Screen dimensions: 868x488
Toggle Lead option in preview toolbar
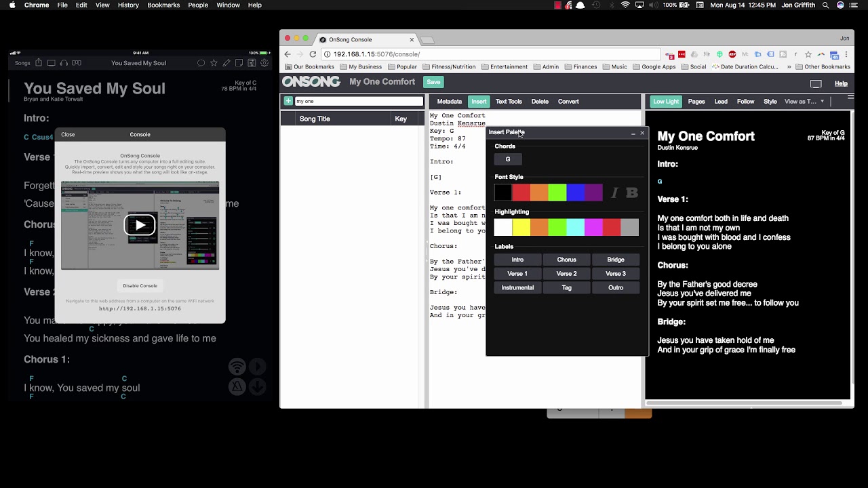[721, 102]
